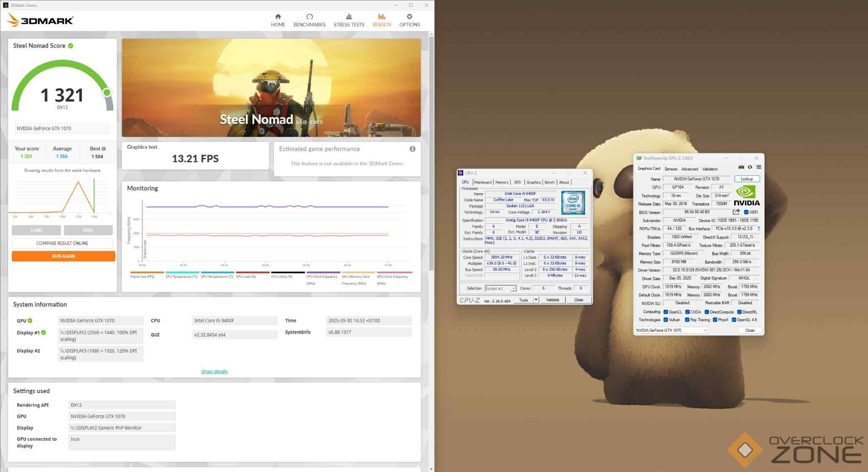Expand the CPU-Z Tools dropdown arrow
The width and height of the screenshot is (868, 472).
point(536,300)
